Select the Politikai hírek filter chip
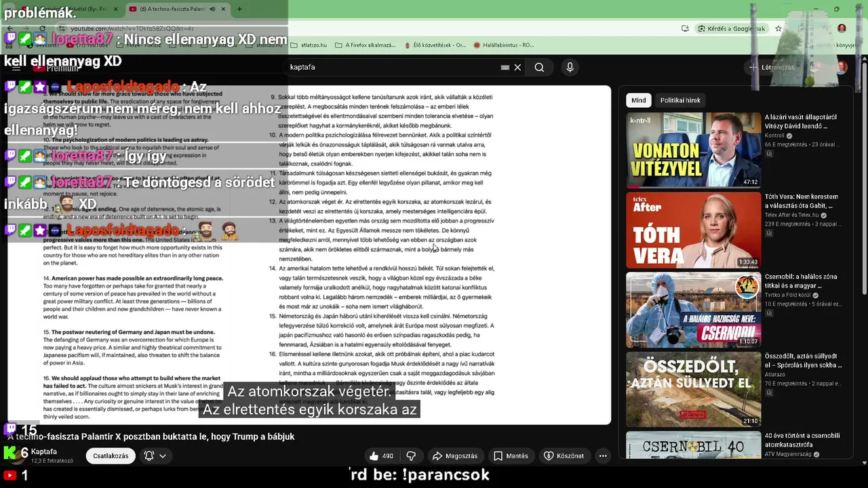Viewport: 868px width, 488px height. [x=680, y=100]
